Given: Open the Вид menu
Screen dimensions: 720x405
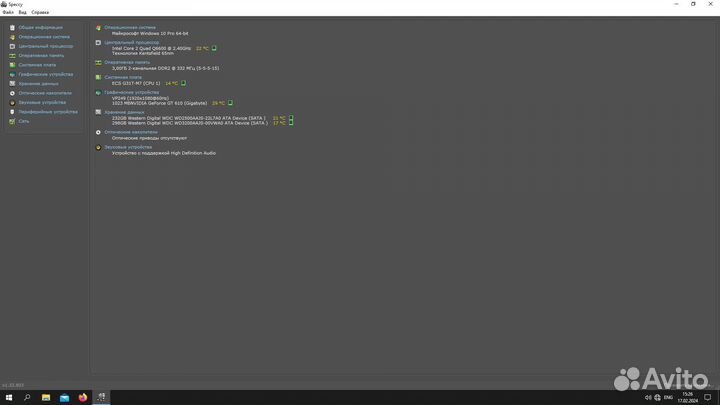Looking at the screenshot, I should click(x=22, y=12).
